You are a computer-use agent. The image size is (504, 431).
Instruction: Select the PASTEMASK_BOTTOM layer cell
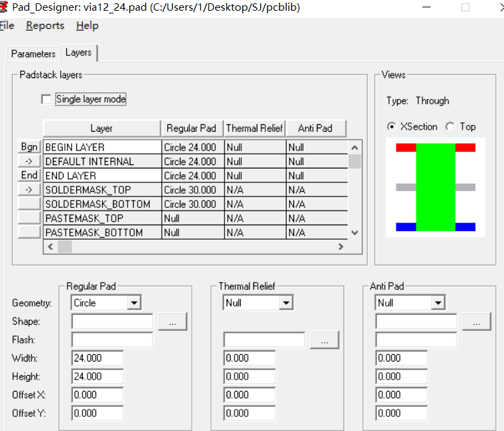tap(102, 233)
